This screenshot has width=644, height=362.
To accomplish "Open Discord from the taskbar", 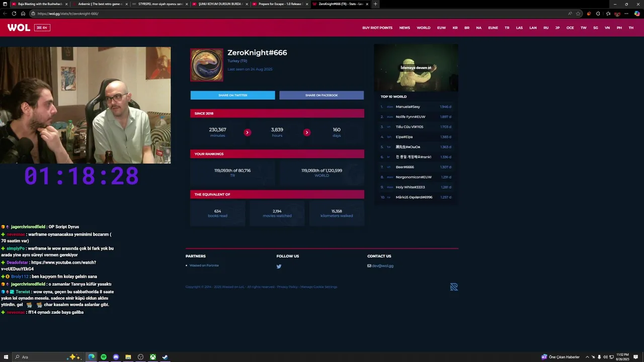I will pos(116,357).
